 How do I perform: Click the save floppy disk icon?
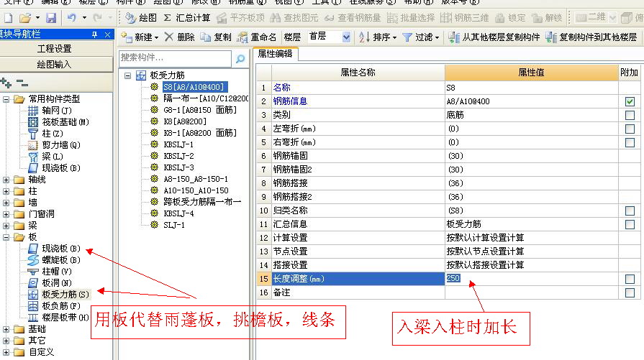[51, 18]
